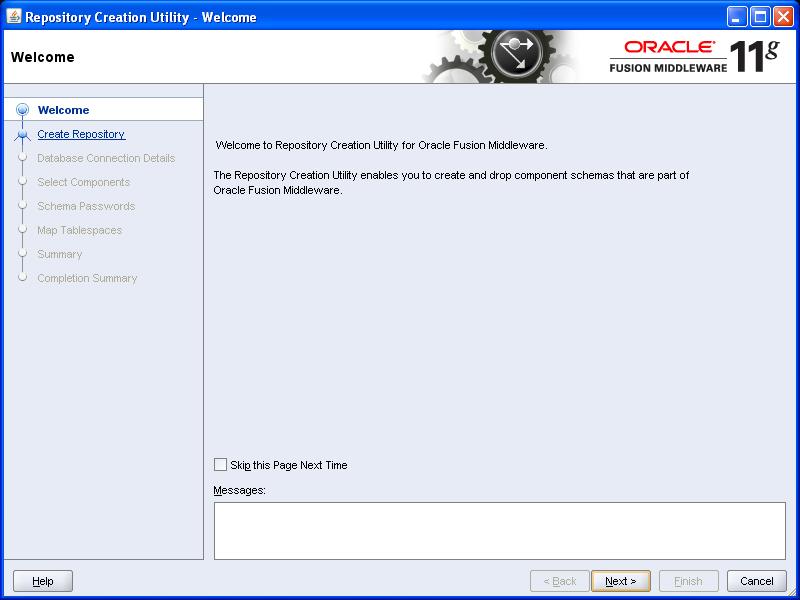Viewport: 800px width, 600px height.
Task: Open the Create Repository step link
Action: click(x=81, y=134)
